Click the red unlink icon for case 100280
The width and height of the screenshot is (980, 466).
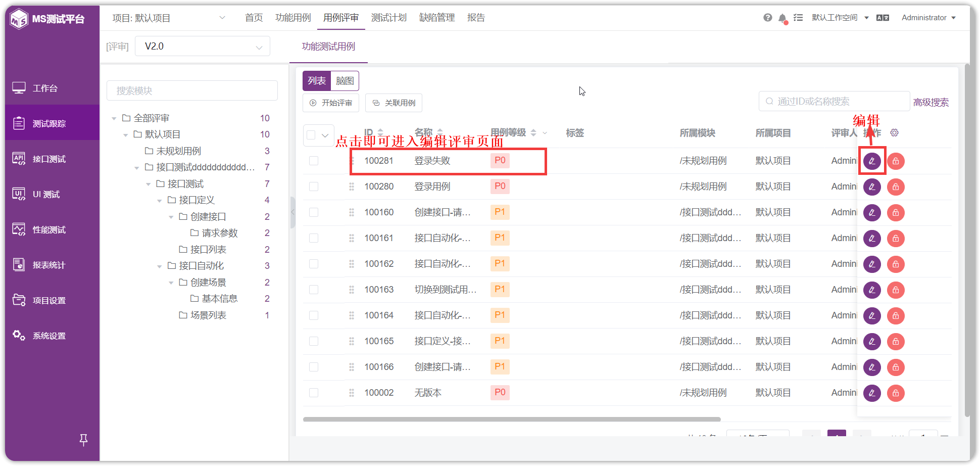point(896,187)
